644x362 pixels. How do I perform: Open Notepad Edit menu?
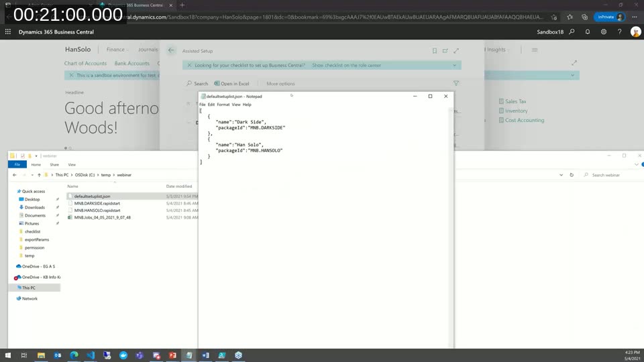pos(211,105)
